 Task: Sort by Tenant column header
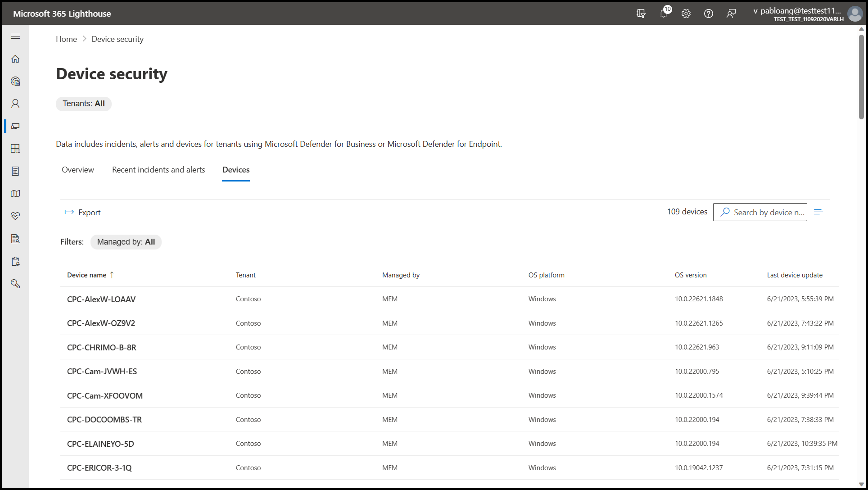[246, 275]
